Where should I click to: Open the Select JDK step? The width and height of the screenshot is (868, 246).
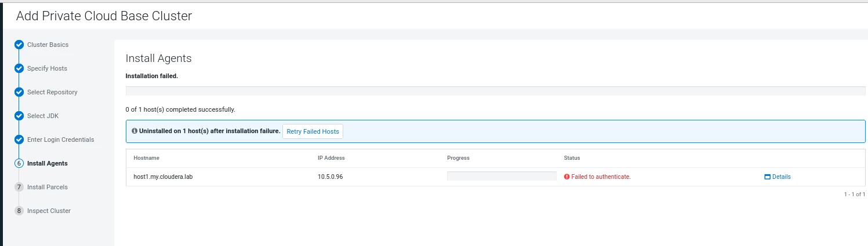pyautogui.click(x=43, y=116)
